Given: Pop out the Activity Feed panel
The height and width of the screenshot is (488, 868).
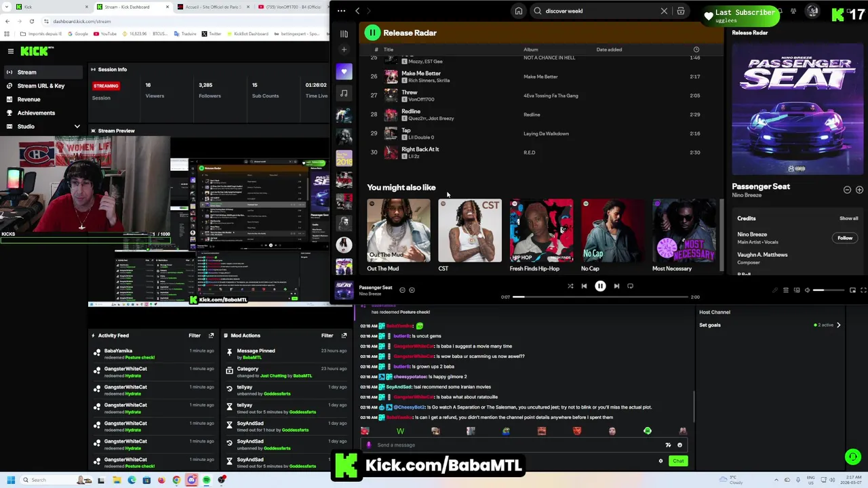Looking at the screenshot, I should click(x=211, y=335).
